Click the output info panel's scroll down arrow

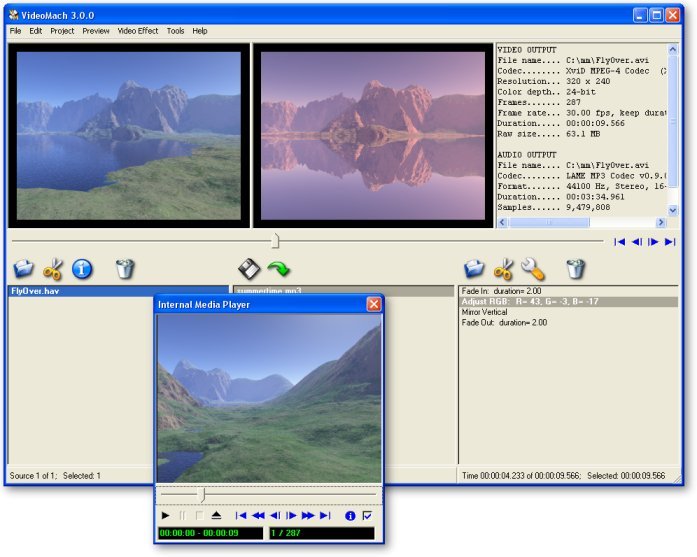coord(673,210)
